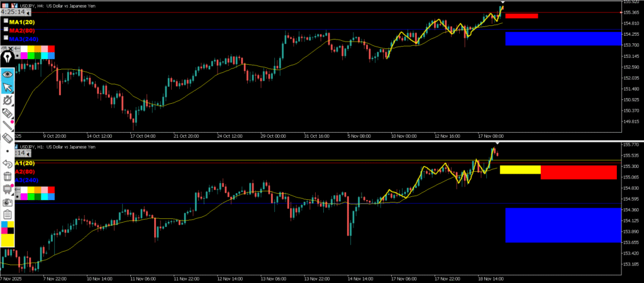Enable the MA2(80) checkbox in top chart
The image size is (644, 283).
6,30
